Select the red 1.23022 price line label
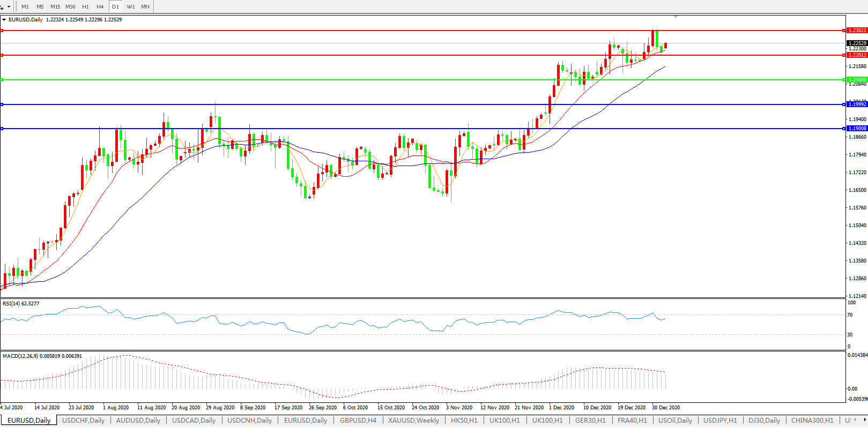The image size is (868, 427). click(x=857, y=31)
